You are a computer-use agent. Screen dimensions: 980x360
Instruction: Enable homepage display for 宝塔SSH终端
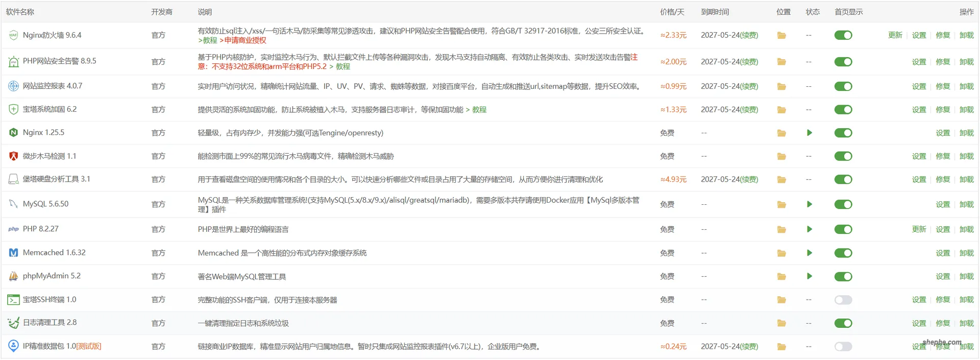point(843,300)
